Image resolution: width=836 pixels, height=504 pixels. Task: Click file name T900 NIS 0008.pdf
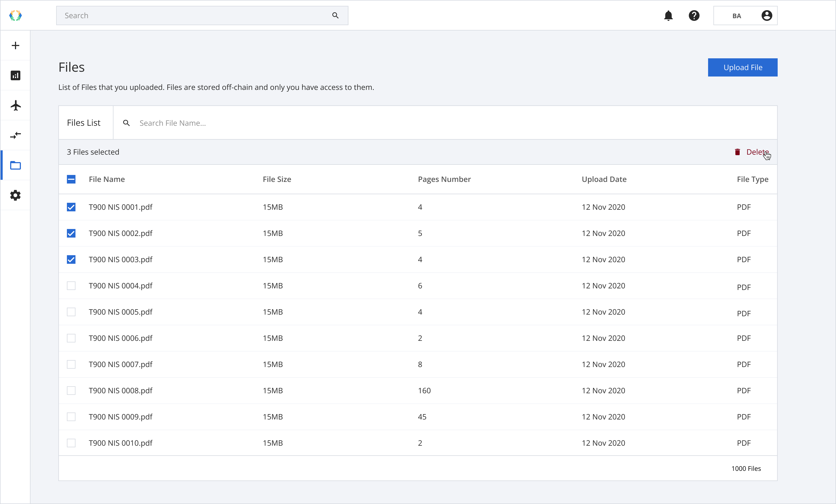click(120, 391)
